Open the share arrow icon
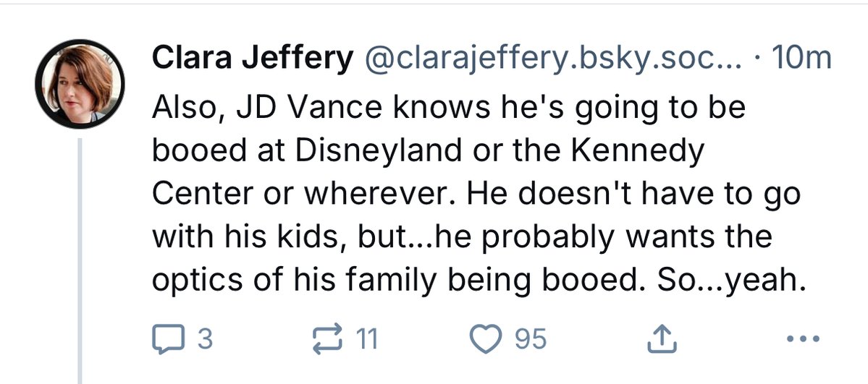This screenshot has width=868, height=384. coord(662,338)
